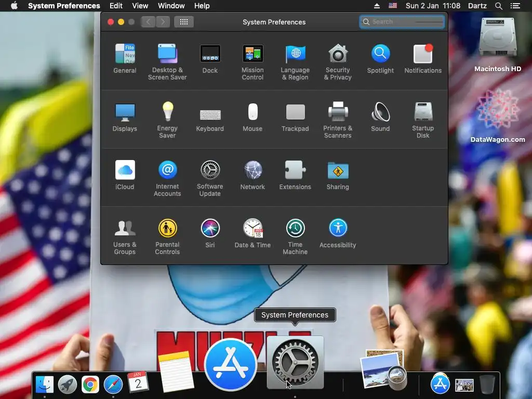Viewport: 532px width, 399px height.
Task: Open the Window menu
Action: click(x=171, y=6)
